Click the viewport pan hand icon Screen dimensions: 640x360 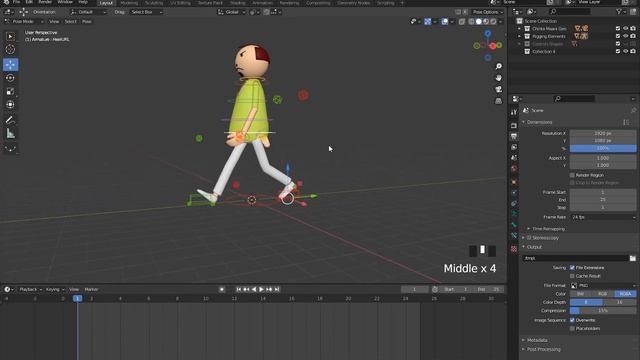click(x=498, y=78)
